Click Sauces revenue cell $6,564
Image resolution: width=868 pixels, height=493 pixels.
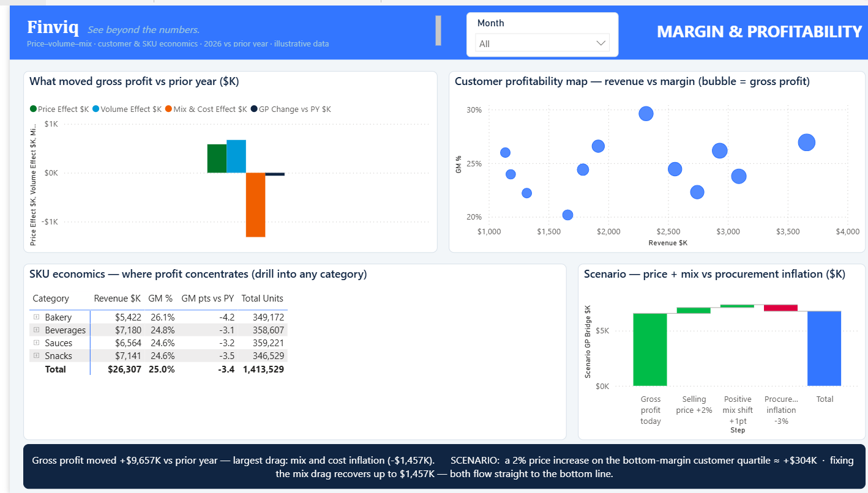coord(127,343)
